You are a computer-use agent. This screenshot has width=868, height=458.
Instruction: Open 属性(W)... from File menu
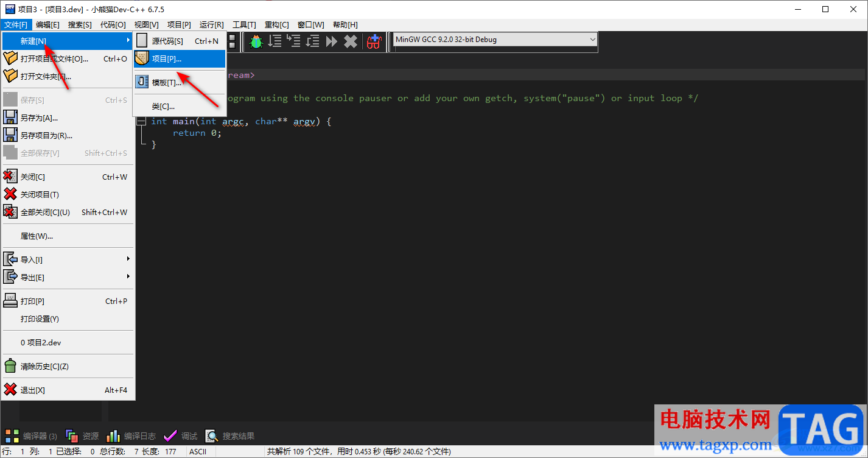pyautogui.click(x=68, y=236)
